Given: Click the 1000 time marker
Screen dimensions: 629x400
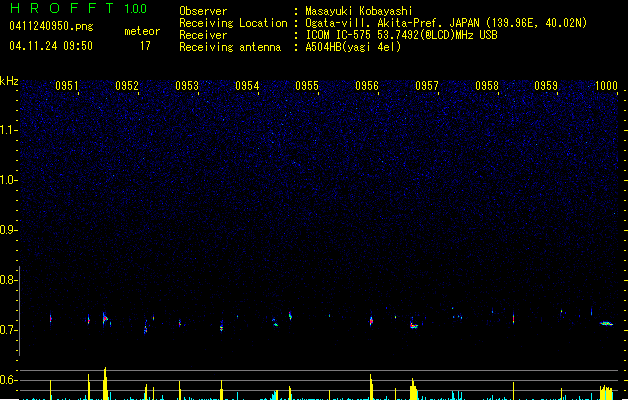Looking at the screenshot, I should pyautogui.click(x=606, y=86).
